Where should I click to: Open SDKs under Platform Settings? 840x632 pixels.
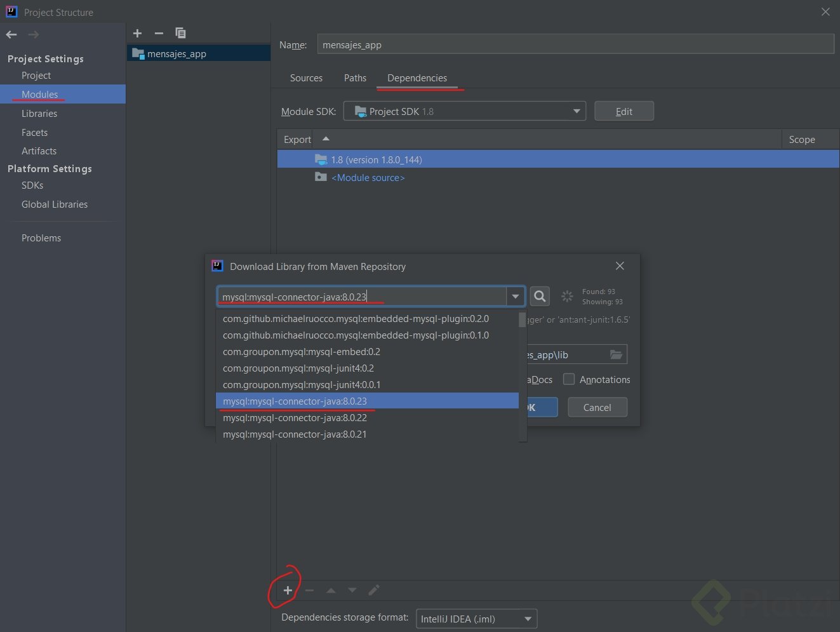coord(32,185)
